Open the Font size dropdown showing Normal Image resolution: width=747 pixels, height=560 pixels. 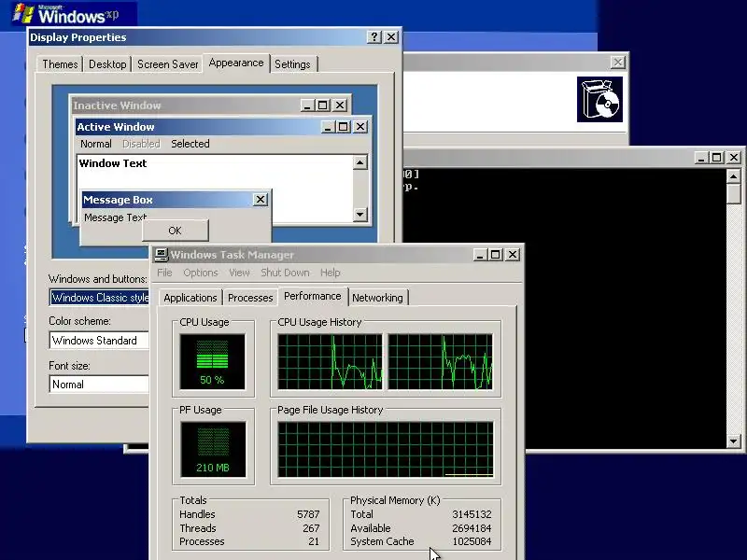(x=99, y=385)
